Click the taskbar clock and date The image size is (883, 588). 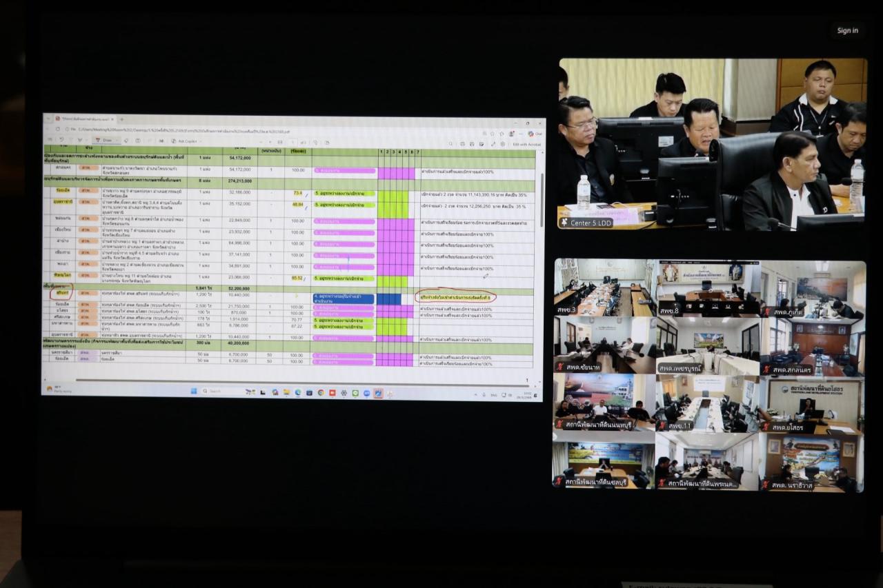coord(524,395)
